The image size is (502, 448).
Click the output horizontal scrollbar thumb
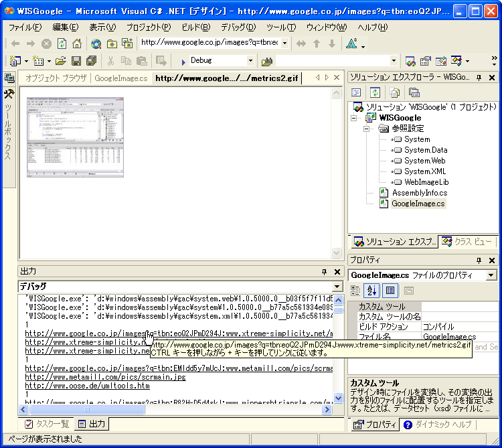87,409
